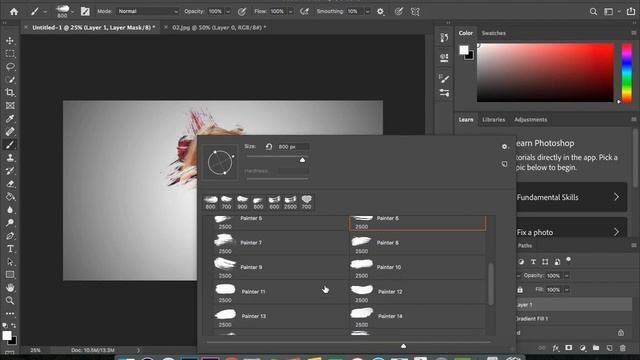Reset brush size icon next to Size
This screenshot has height=360, width=640.
pyautogui.click(x=269, y=147)
